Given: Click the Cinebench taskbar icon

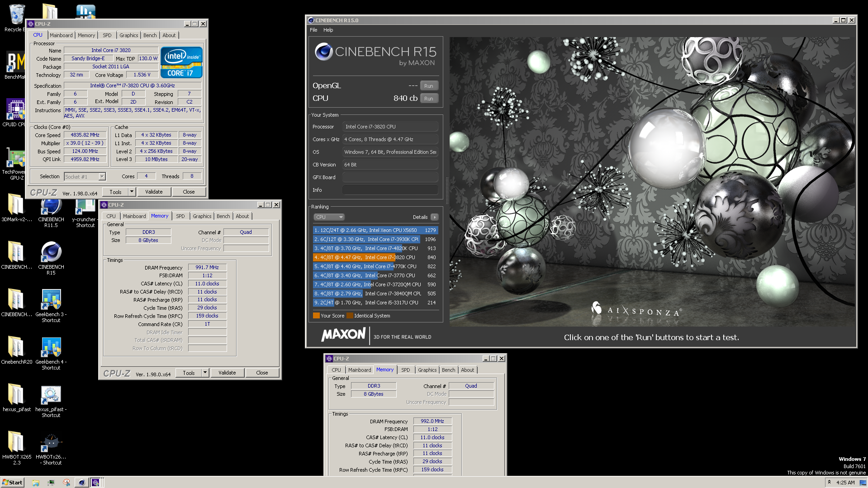Looking at the screenshot, I should click(81, 483).
